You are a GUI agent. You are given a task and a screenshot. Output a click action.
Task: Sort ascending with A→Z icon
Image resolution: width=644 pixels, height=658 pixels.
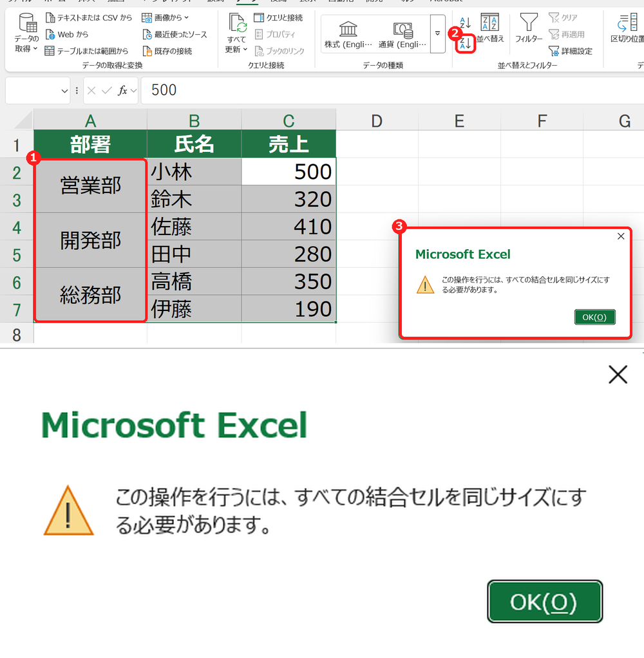click(466, 22)
